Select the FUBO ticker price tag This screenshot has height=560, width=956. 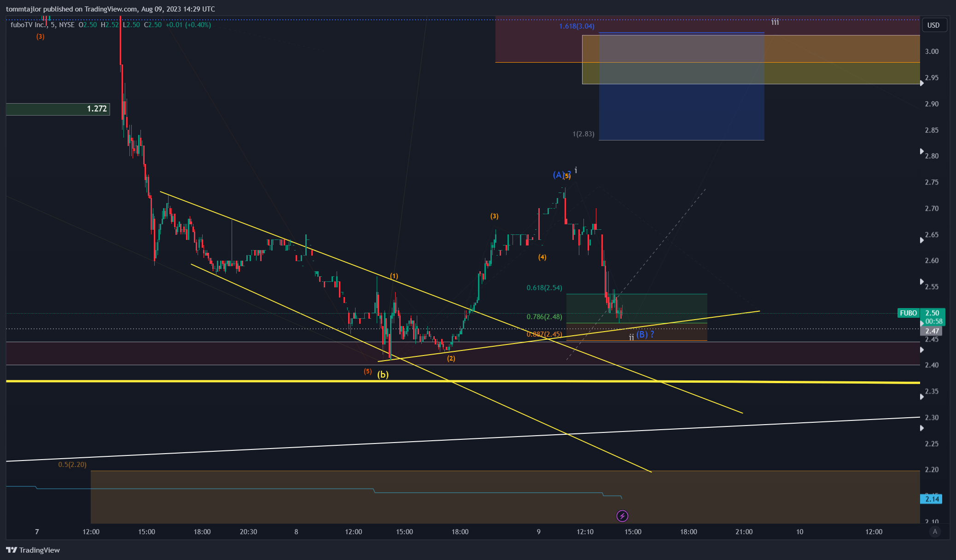tap(908, 313)
